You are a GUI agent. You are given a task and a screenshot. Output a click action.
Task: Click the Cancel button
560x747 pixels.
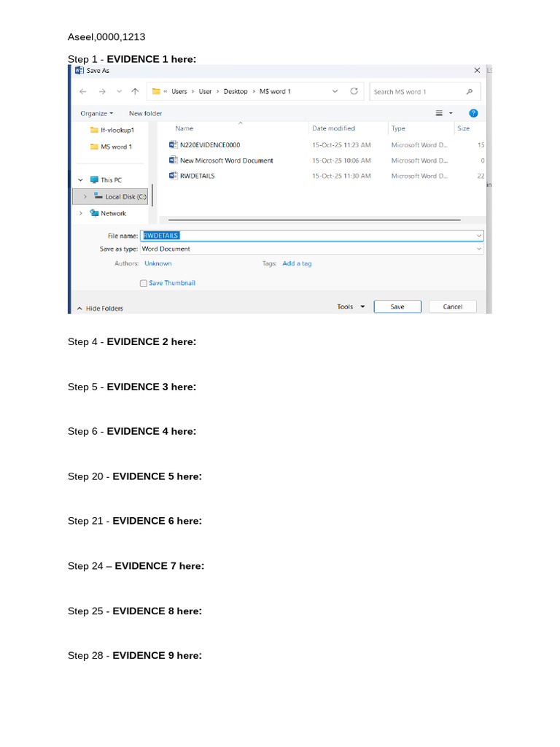click(453, 306)
